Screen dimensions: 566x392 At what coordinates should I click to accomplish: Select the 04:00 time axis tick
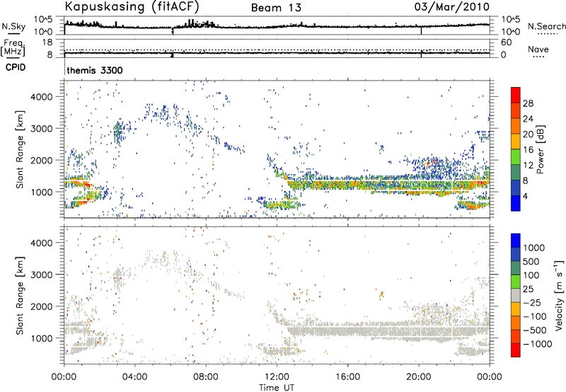(x=135, y=377)
